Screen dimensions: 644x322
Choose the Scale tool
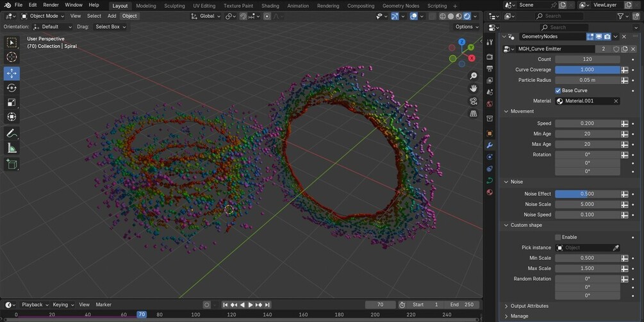pyautogui.click(x=12, y=102)
